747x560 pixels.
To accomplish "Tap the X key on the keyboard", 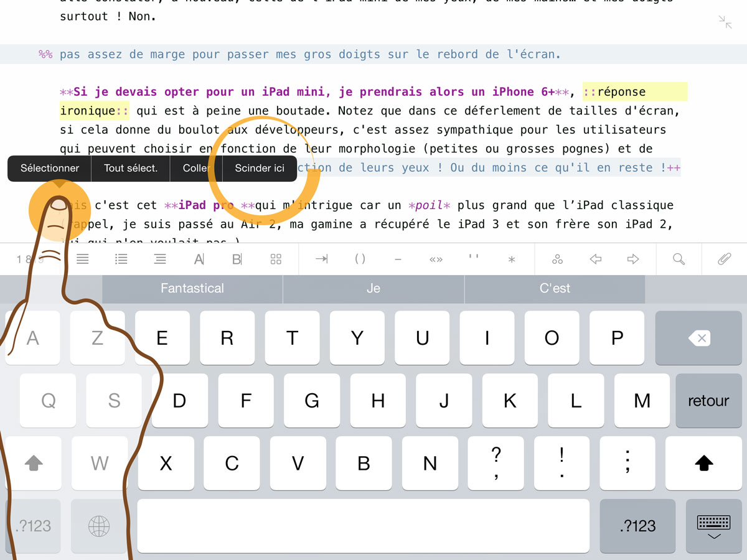I will pyautogui.click(x=166, y=463).
